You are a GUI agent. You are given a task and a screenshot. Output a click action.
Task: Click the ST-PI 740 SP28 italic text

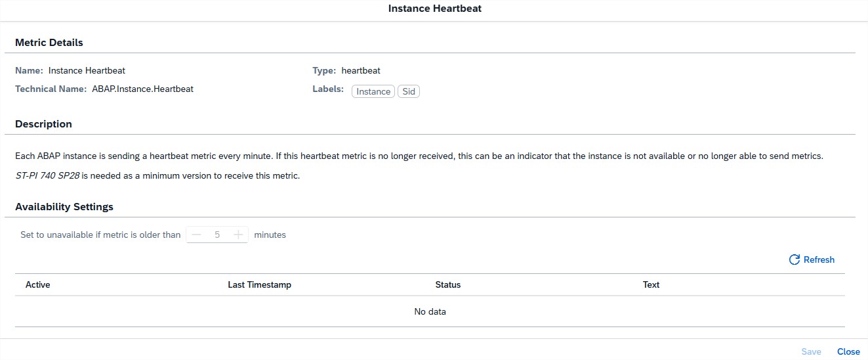[51, 176]
